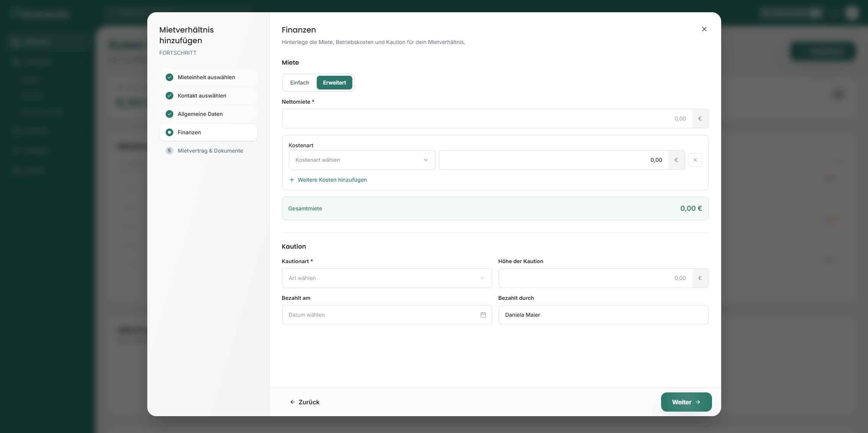Screen dimensions: 868x433
Task: Remove the Kostenart row with its X button
Action: [695, 160]
